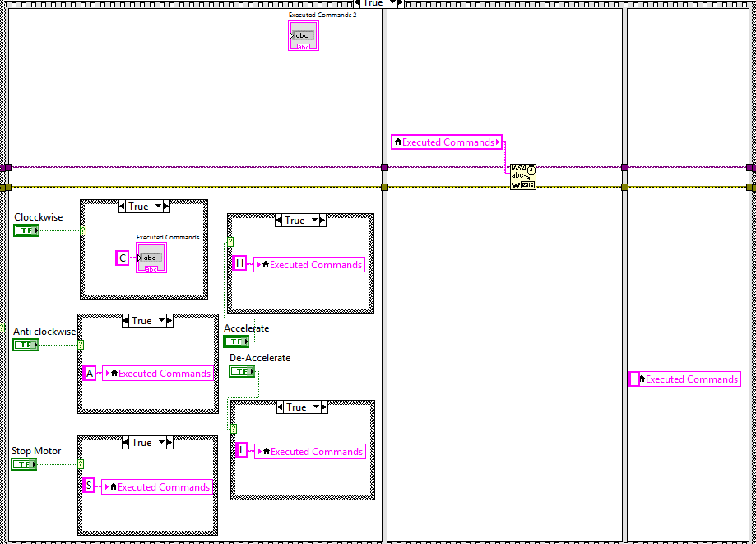Toggle the Anti clockwise boolean terminal
The image size is (756, 544).
coord(26,345)
